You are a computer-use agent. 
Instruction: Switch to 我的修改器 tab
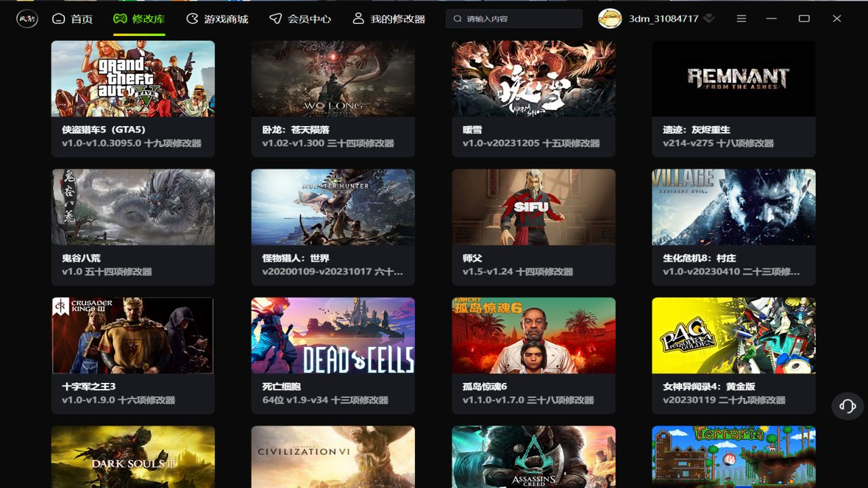click(389, 19)
